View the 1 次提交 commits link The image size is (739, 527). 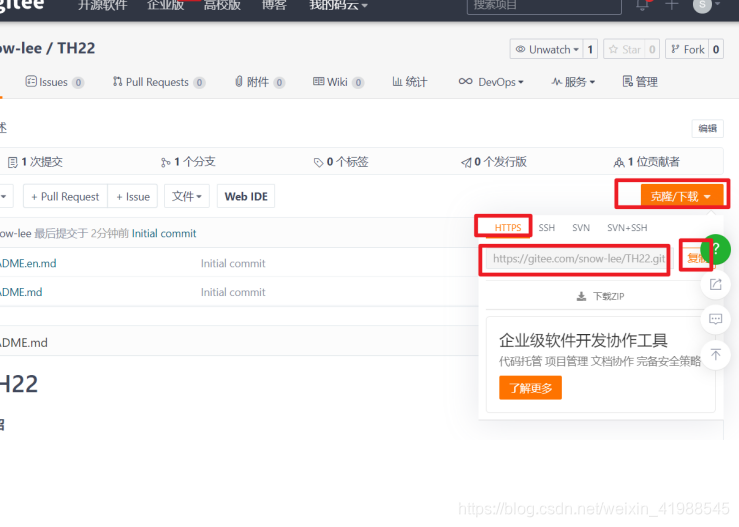35,162
